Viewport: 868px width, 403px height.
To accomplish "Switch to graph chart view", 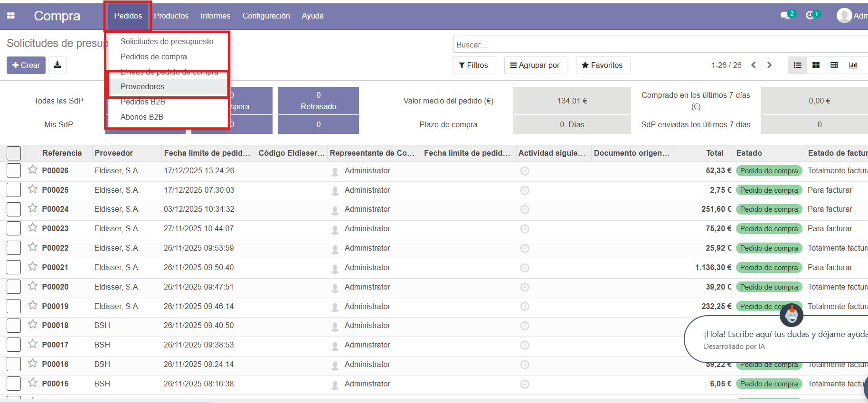I will [853, 65].
